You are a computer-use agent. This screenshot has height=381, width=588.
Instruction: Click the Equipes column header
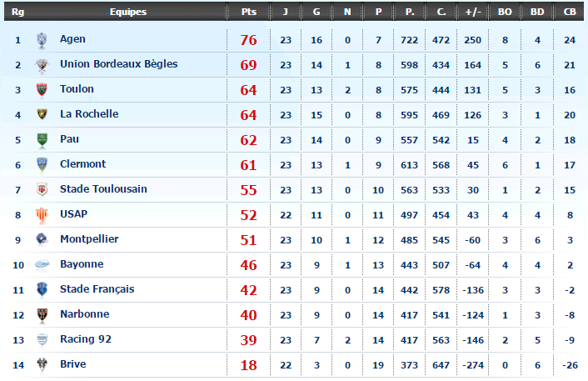(127, 12)
